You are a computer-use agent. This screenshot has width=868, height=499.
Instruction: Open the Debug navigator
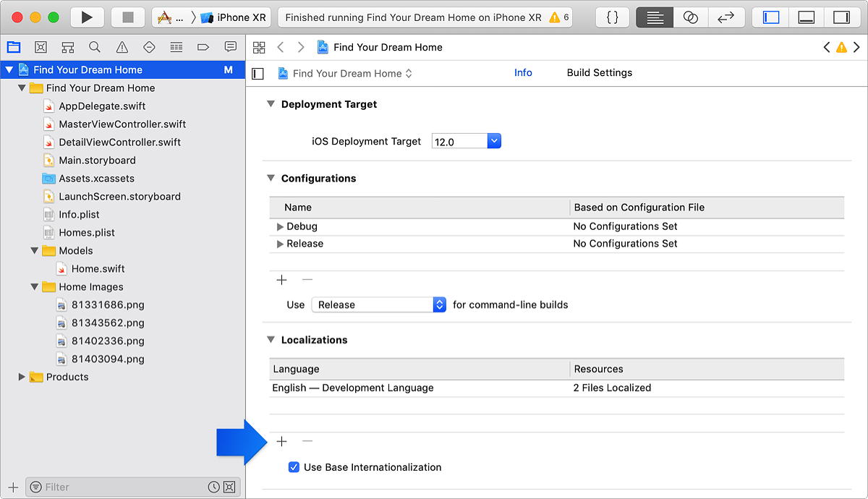176,47
